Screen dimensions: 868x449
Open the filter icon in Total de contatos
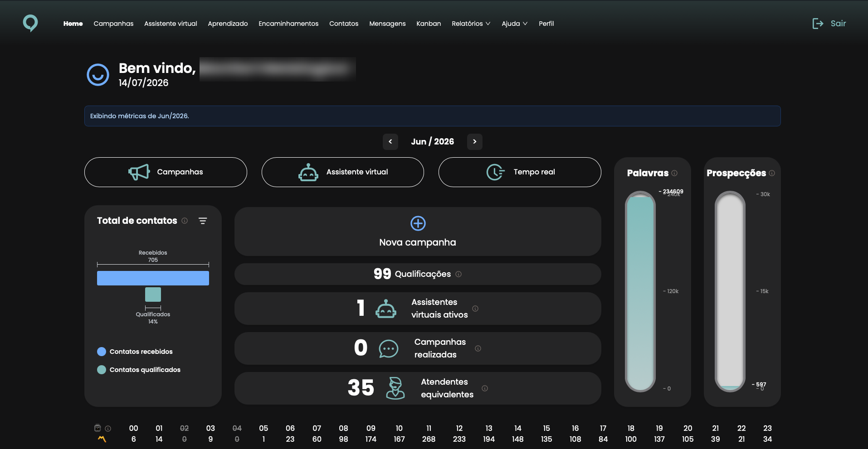pyautogui.click(x=203, y=221)
